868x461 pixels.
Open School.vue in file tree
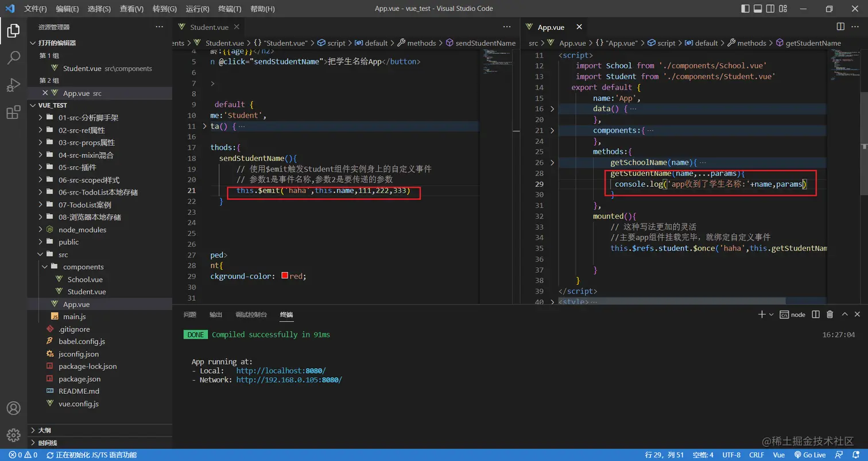point(85,280)
